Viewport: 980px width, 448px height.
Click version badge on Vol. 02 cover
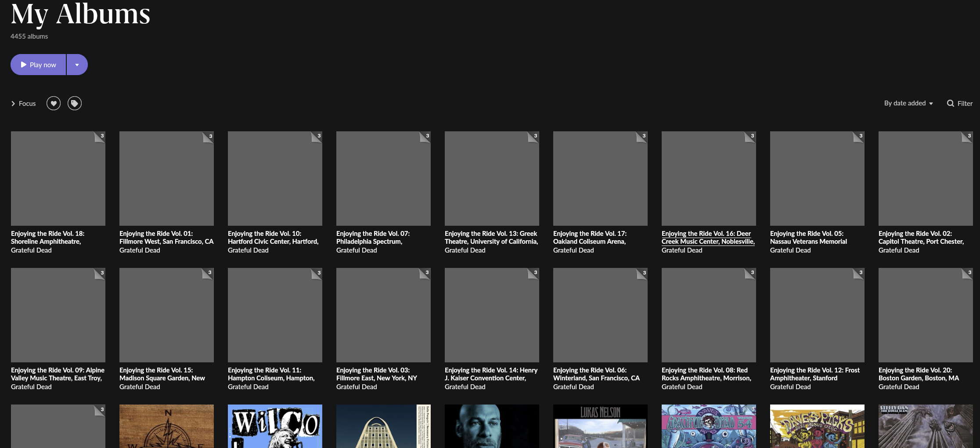tap(968, 137)
